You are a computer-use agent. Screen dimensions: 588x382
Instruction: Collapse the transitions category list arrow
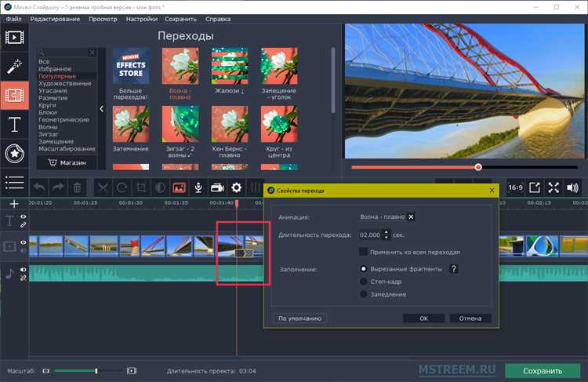coord(101,109)
